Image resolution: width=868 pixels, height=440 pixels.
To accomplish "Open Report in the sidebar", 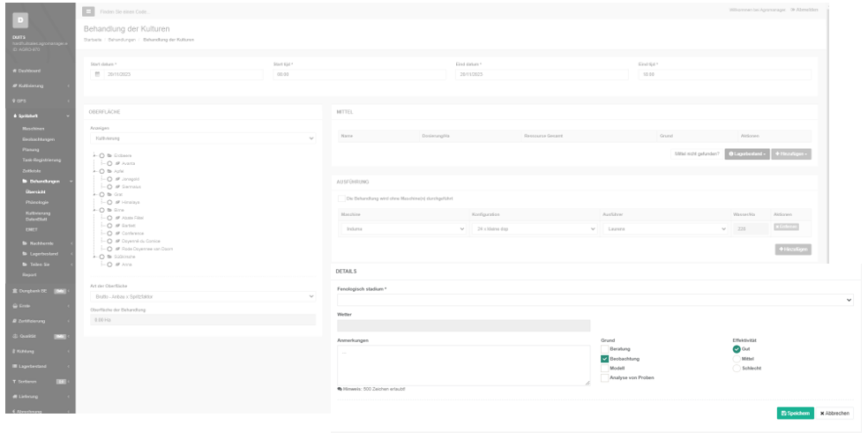I will (29, 274).
